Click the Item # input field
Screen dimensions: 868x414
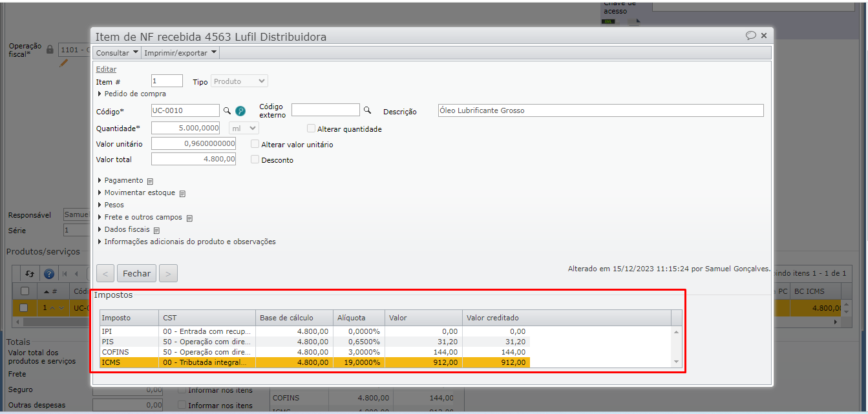[167, 81]
